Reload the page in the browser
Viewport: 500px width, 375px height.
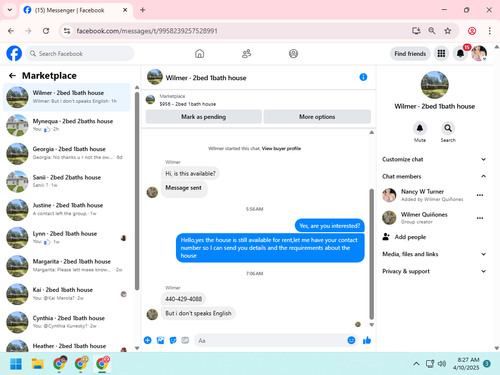point(46,31)
